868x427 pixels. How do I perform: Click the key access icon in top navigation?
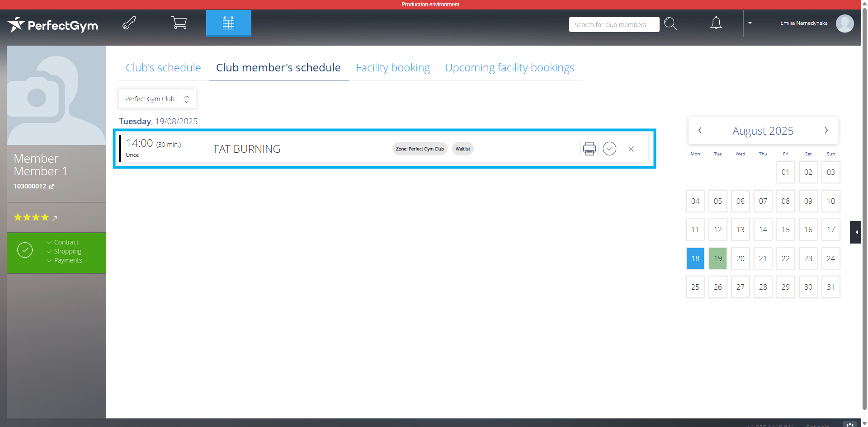click(x=129, y=23)
